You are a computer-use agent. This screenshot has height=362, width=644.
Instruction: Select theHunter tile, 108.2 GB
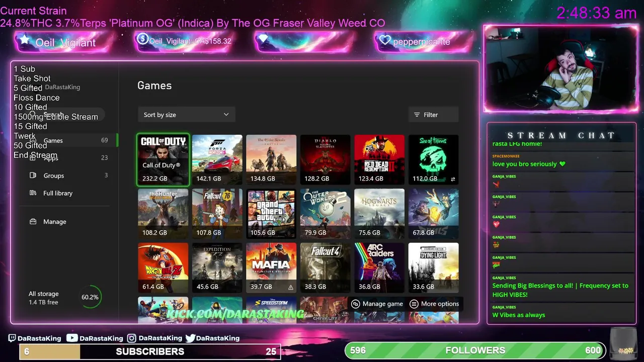point(163,214)
